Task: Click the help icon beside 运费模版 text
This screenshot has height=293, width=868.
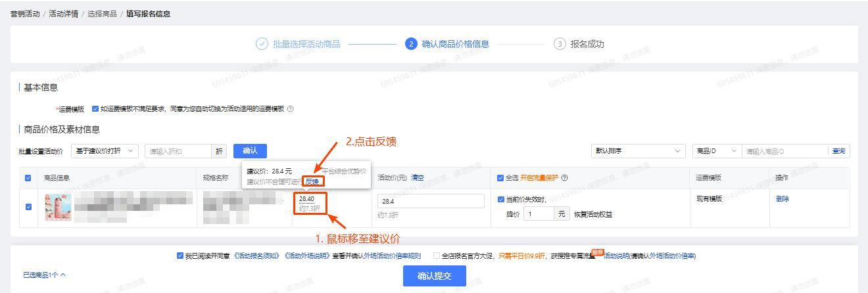Action: tap(291, 109)
